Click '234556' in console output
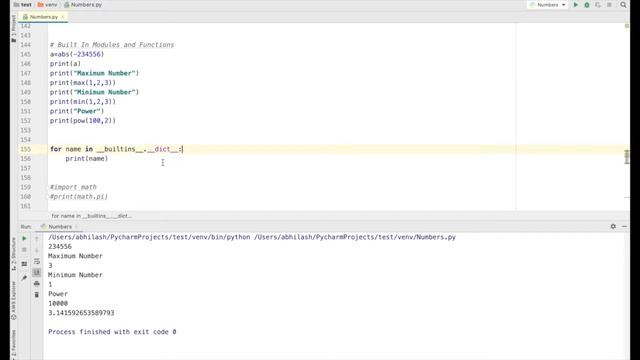 60,247
